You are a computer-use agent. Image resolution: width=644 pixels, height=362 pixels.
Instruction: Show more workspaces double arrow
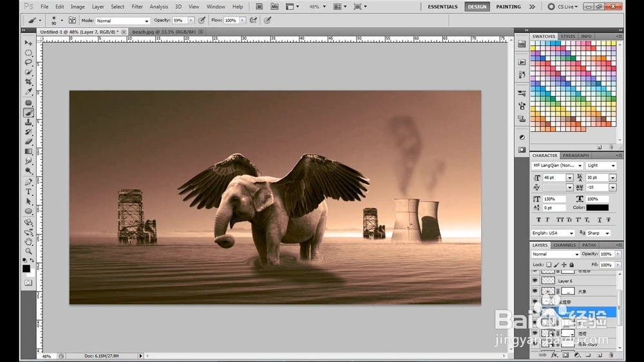click(533, 6)
